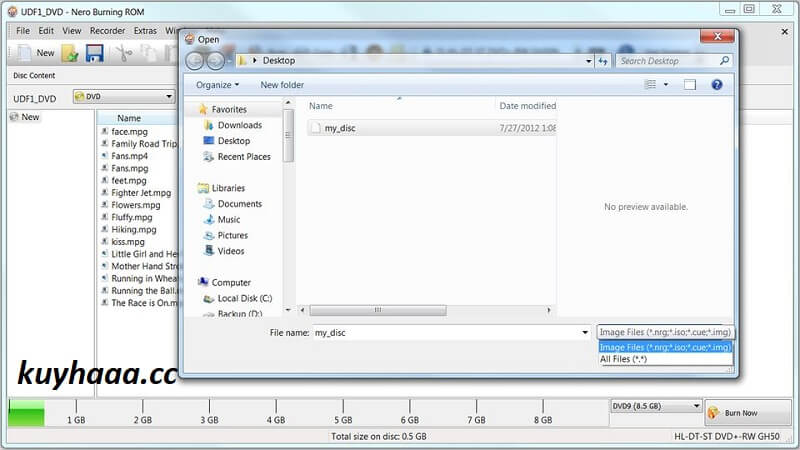Open the File menu in Nero
800x450 pixels.
pos(23,31)
